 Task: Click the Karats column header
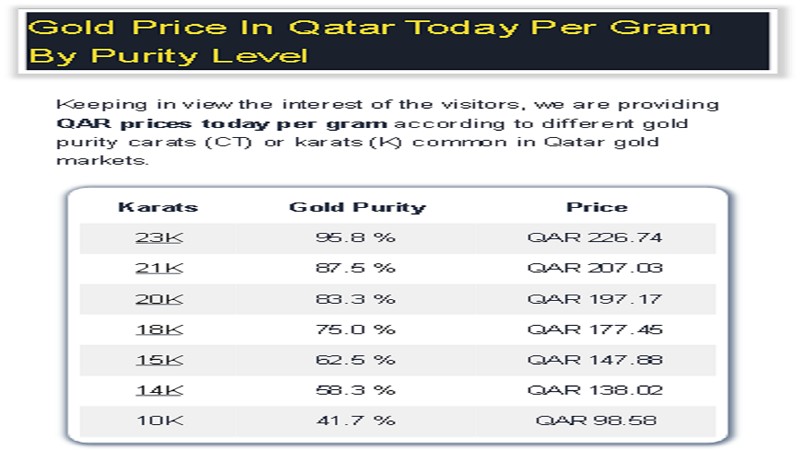[x=158, y=207]
